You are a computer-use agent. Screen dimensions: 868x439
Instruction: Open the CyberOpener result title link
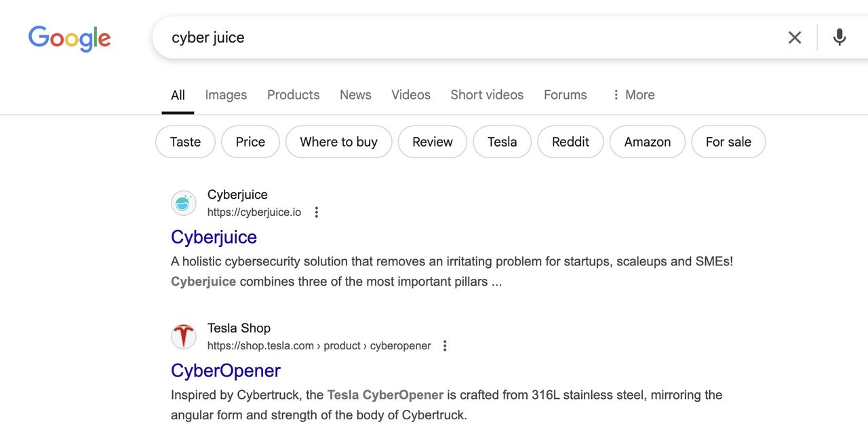(x=225, y=370)
